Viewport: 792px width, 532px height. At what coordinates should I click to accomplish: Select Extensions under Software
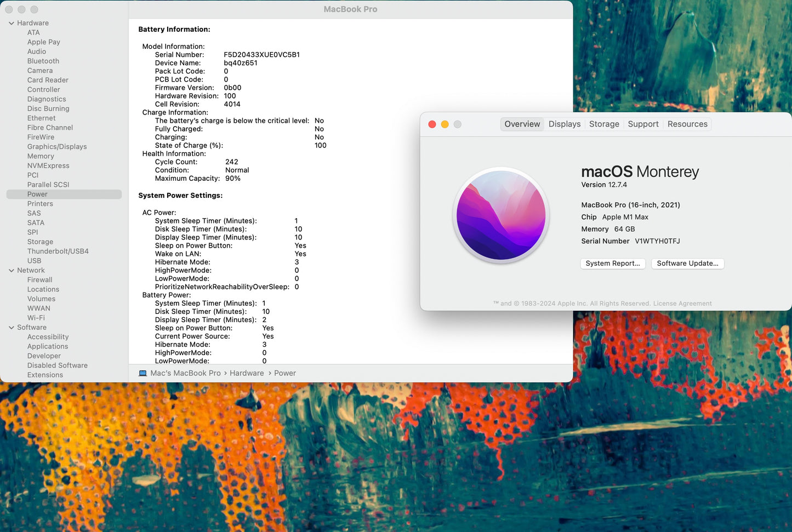tap(45, 375)
